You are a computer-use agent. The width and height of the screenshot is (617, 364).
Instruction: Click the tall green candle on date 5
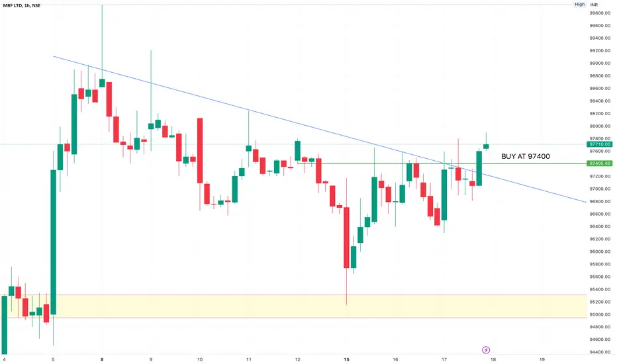pyautogui.click(x=53, y=242)
